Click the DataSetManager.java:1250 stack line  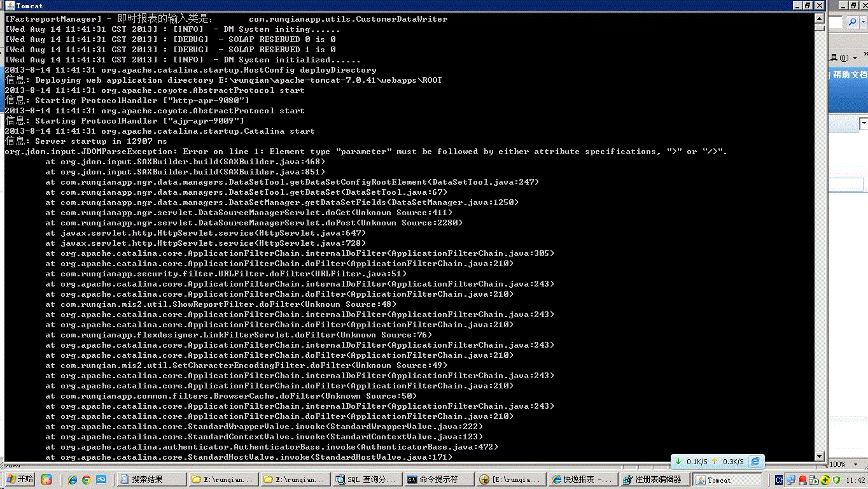pyautogui.click(x=282, y=202)
